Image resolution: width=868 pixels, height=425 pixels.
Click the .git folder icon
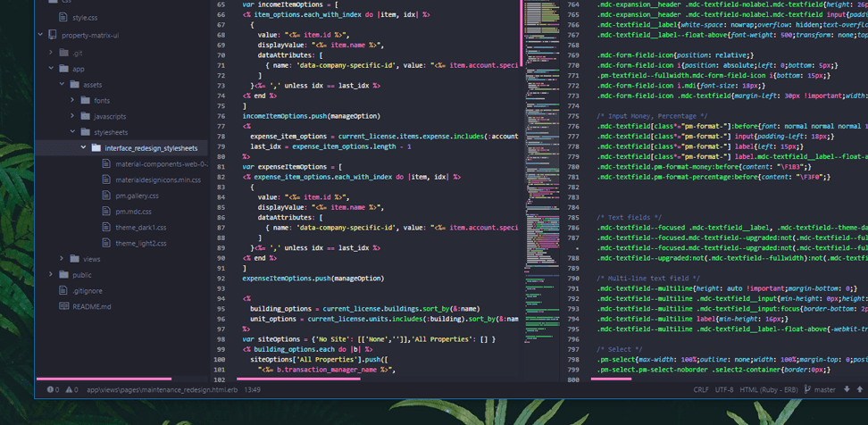tap(63, 54)
